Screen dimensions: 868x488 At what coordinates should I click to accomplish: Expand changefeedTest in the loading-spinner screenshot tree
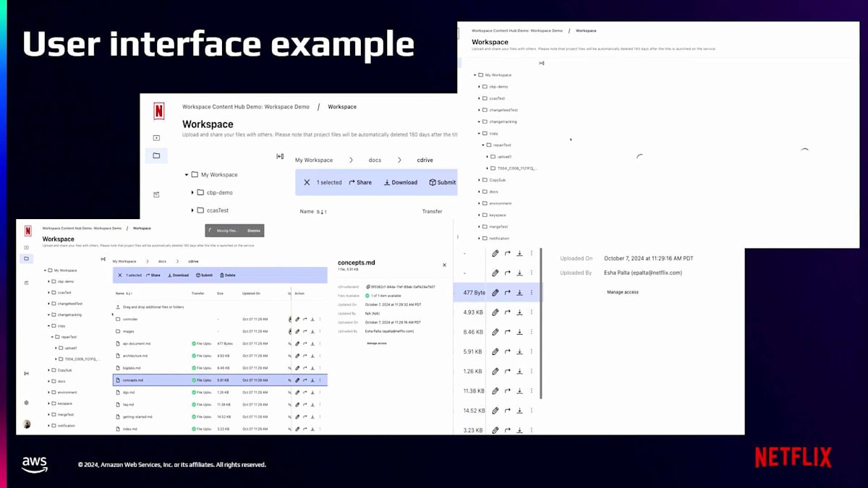pos(479,110)
